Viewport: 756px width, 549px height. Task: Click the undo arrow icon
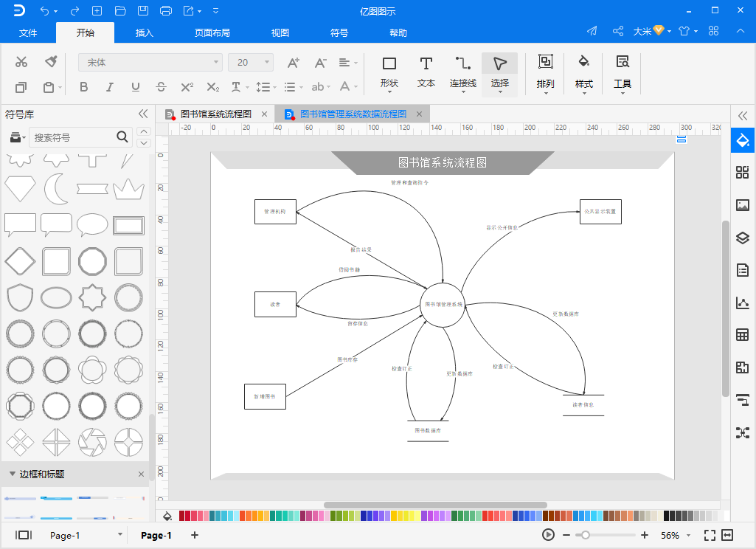click(45, 10)
